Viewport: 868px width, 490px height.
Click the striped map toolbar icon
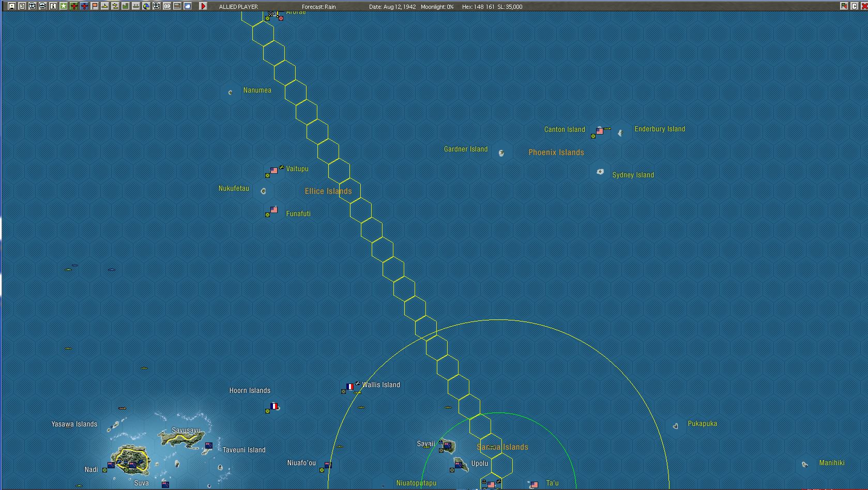pyautogui.click(x=177, y=6)
